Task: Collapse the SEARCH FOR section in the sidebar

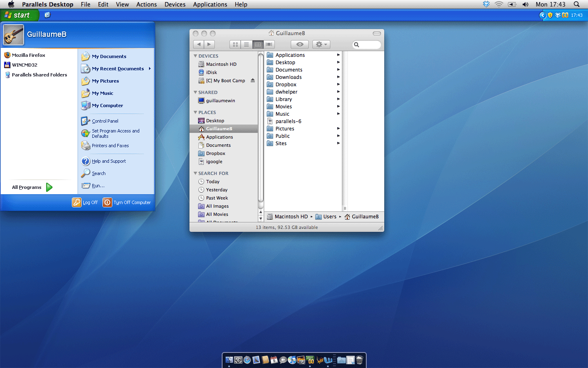Action: coord(195,173)
